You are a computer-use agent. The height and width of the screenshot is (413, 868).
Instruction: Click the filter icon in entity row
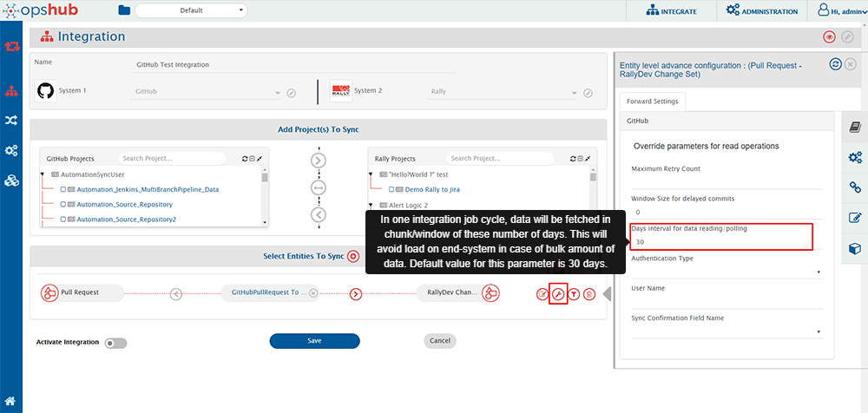pos(574,294)
